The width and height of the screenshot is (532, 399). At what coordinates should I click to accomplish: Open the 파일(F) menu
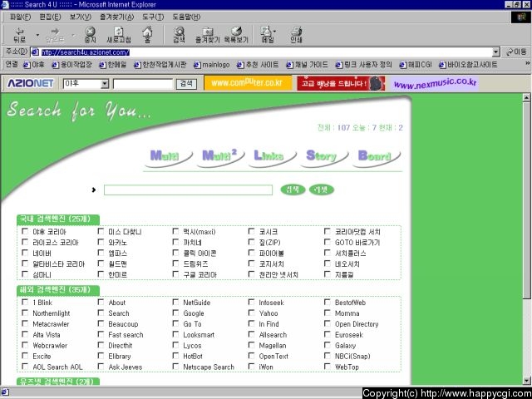coord(20,17)
